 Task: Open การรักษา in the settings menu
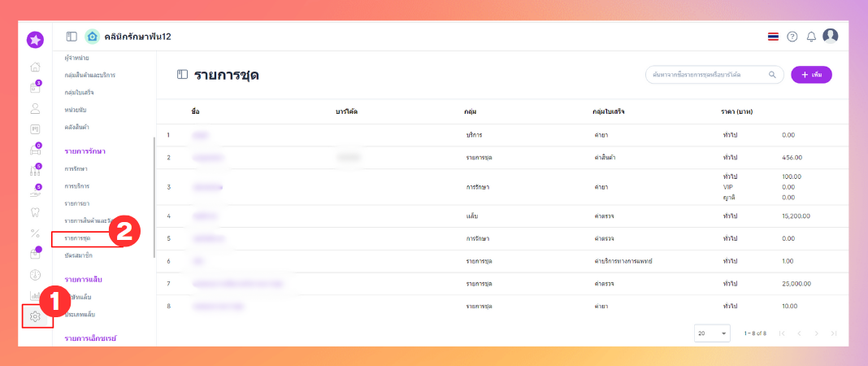pyautogui.click(x=76, y=168)
